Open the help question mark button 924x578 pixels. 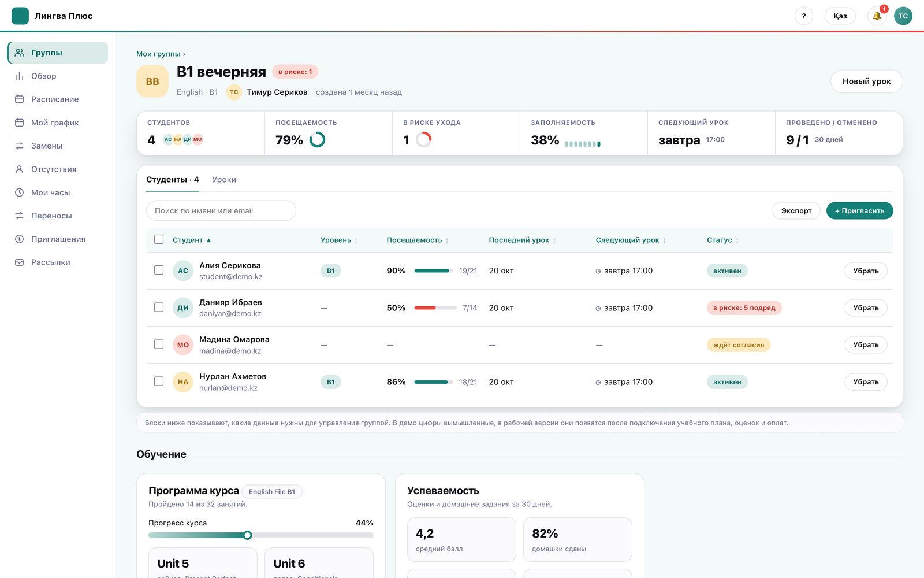tap(803, 16)
